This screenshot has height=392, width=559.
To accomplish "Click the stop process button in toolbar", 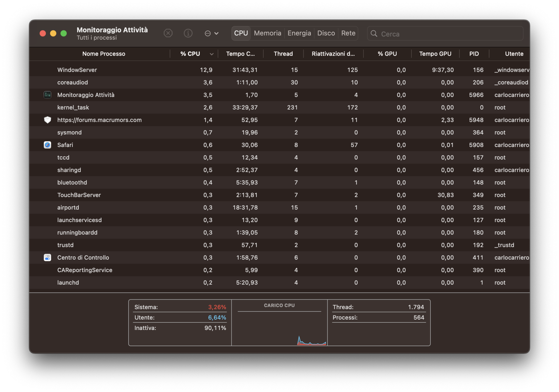I will click(168, 33).
